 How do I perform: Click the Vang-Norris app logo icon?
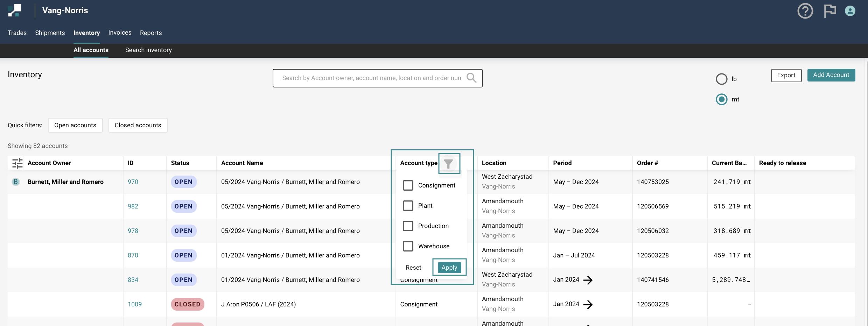point(15,10)
